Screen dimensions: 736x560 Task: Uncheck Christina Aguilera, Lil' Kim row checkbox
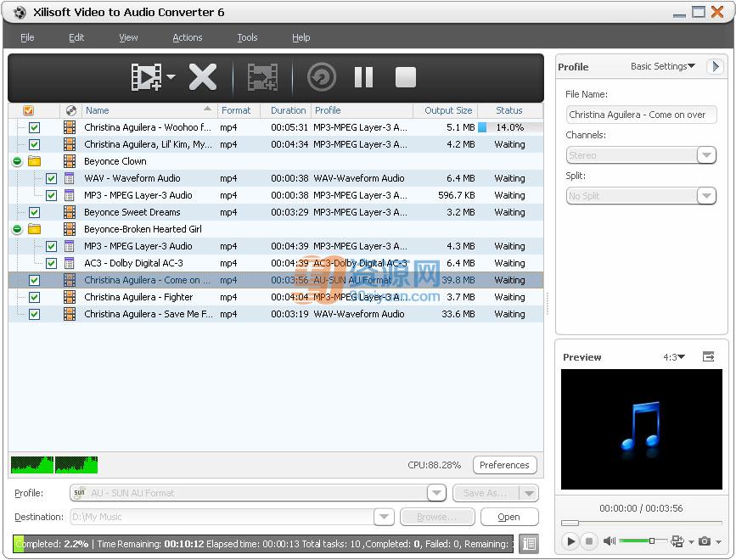34,144
